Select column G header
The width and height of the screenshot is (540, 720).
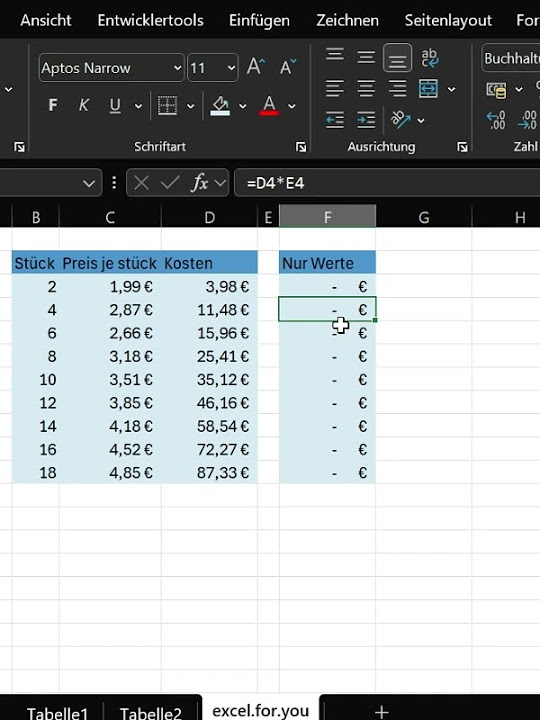(424, 217)
